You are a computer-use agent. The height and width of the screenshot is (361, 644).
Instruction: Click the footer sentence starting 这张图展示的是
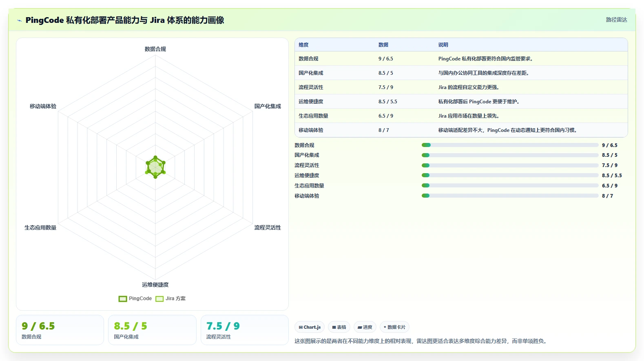click(421, 341)
